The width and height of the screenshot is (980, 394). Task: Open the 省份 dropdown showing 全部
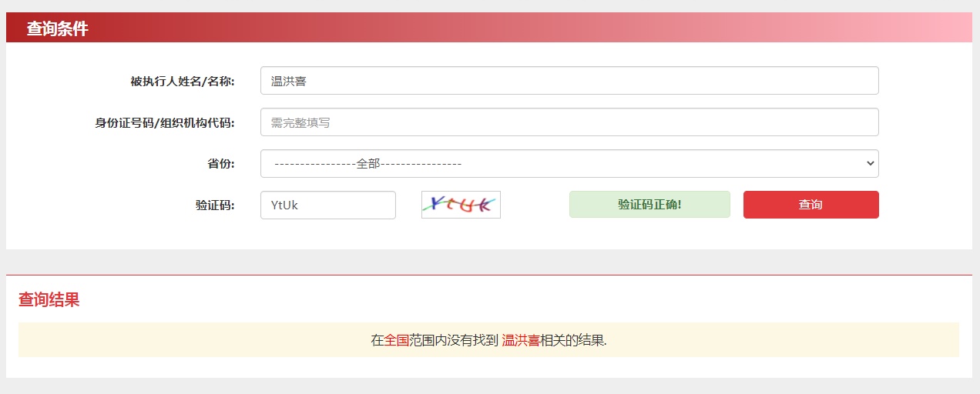pos(569,163)
